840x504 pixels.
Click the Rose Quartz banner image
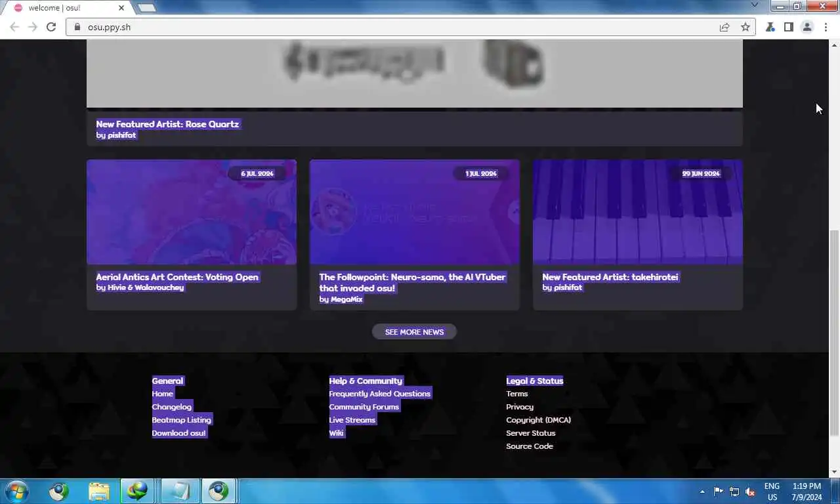tap(415, 73)
